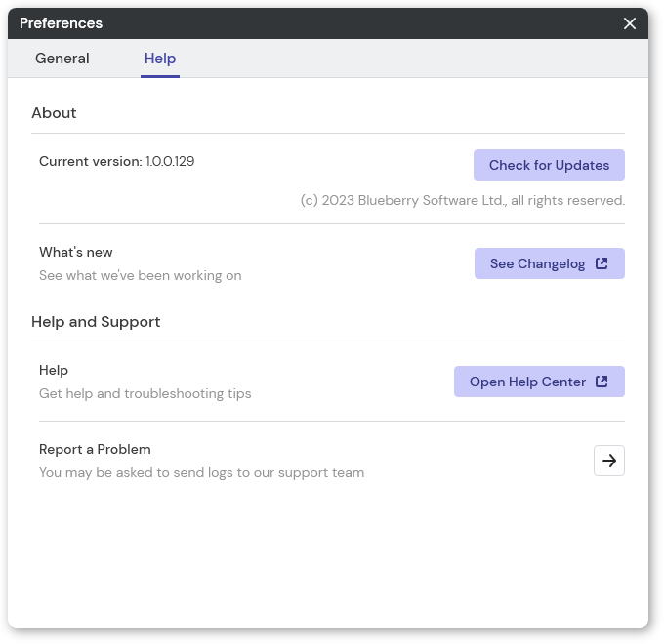
Task: Select the Help tab
Action: (x=160, y=59)
